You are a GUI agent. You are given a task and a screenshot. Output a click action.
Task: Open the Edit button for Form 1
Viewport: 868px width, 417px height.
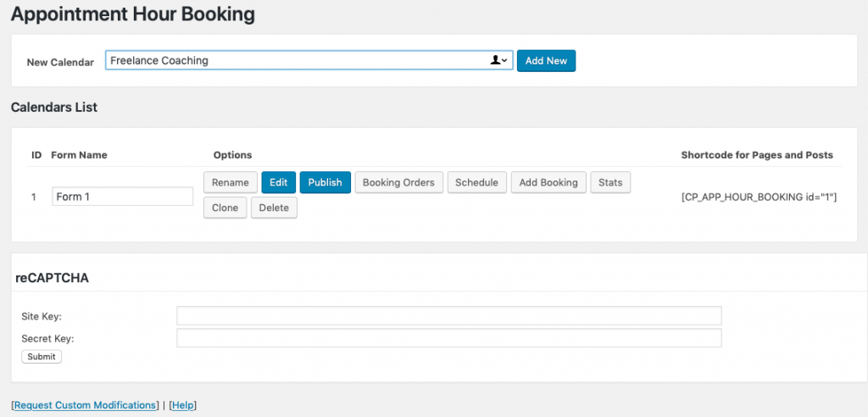pyautogui.click(x=278, y=182)
